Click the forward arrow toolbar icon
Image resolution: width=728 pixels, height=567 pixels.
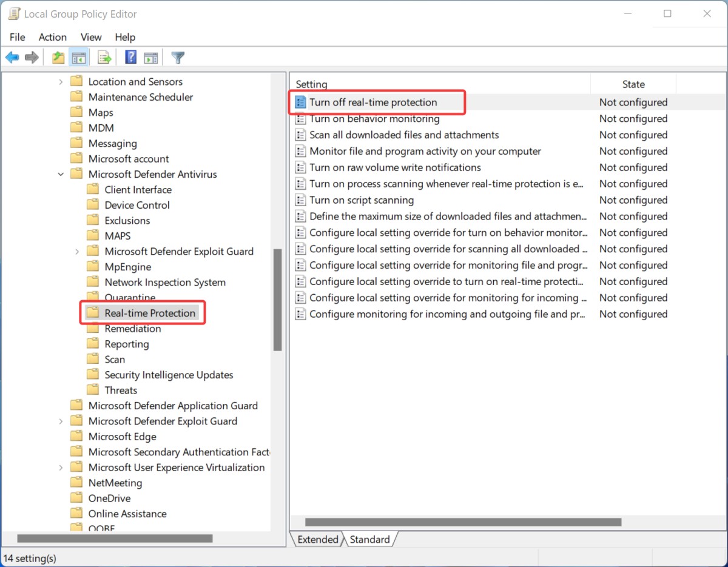[32, 58]
